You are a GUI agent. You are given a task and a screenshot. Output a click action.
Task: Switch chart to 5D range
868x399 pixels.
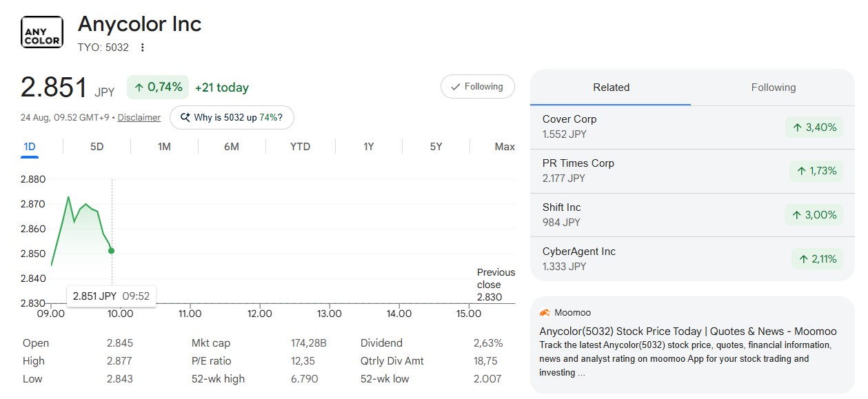(x=97, y=147)
